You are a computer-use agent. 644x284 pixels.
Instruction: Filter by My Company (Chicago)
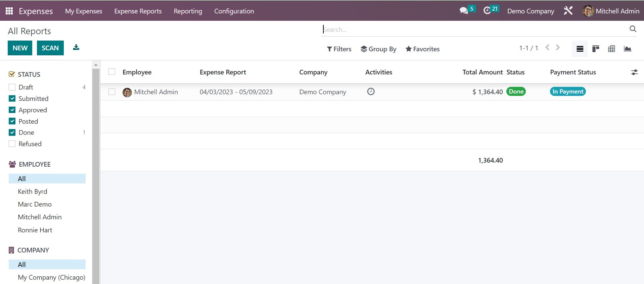[51, 277]
